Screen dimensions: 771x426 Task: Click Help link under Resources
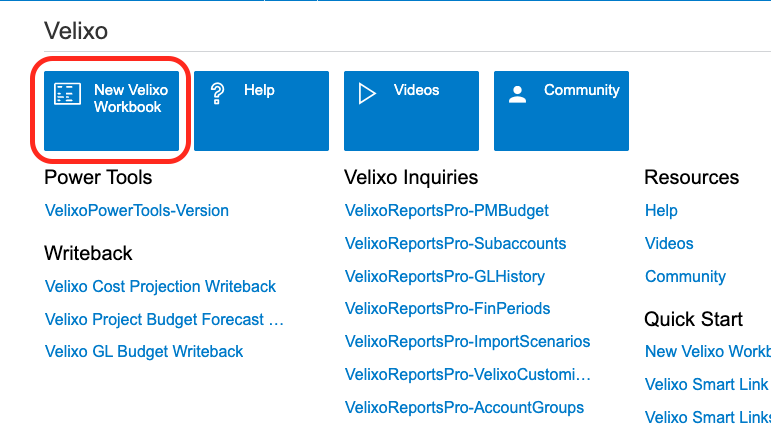pyautogui.click(x=661, y=211)
